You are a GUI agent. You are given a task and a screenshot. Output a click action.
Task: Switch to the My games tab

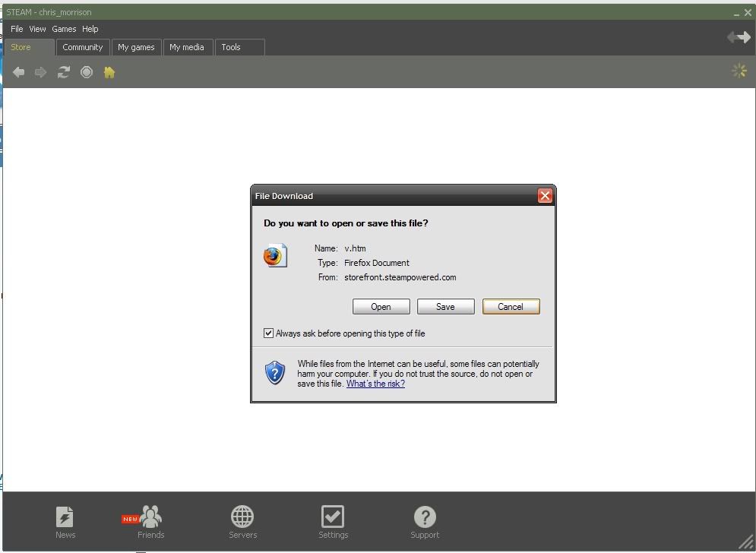[x=136, y=47]
